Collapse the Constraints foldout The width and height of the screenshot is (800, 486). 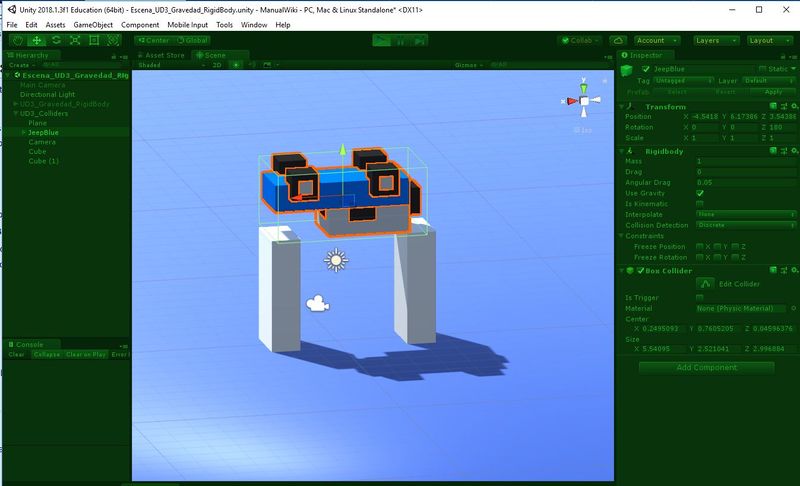click(621, 236)
